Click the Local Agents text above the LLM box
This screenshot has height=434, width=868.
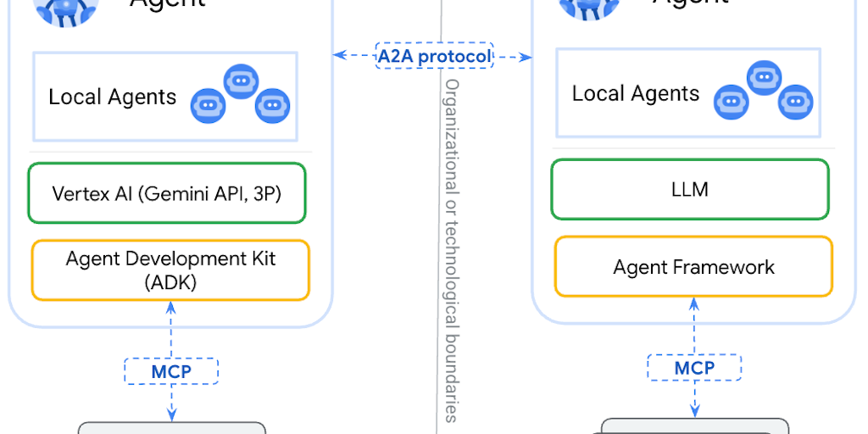coord(636,94)
